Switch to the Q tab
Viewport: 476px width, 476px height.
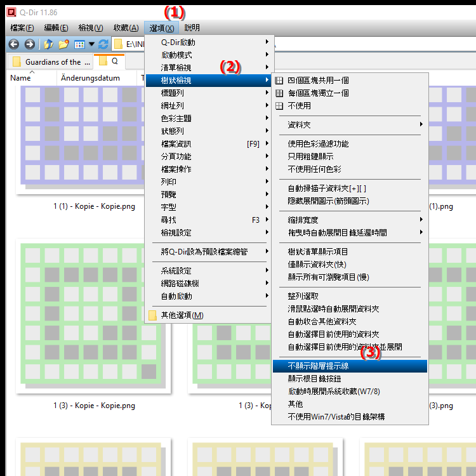point(109,62)
